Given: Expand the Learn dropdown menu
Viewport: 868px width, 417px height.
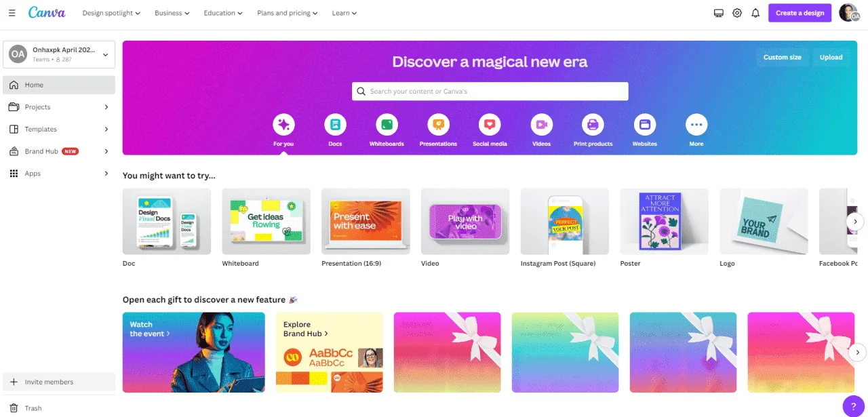Looking at the screenshot, I should [344, 13].
